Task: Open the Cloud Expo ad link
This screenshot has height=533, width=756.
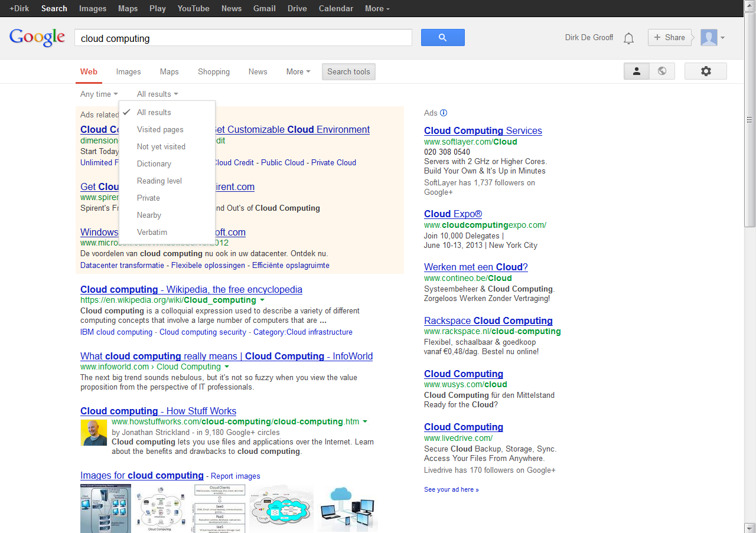Action: [453, 214]
